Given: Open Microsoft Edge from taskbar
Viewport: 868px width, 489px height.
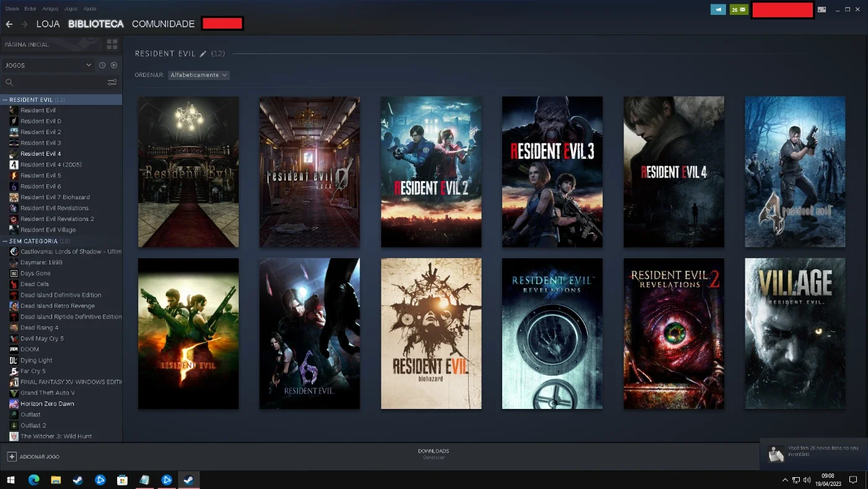Looking at the screenshot, I should (33, 480).
